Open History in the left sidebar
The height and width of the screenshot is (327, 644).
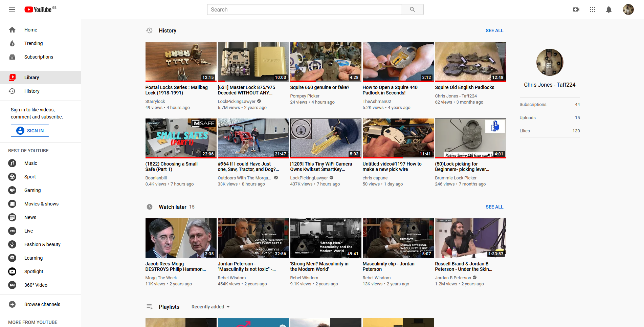coord(32,91)
